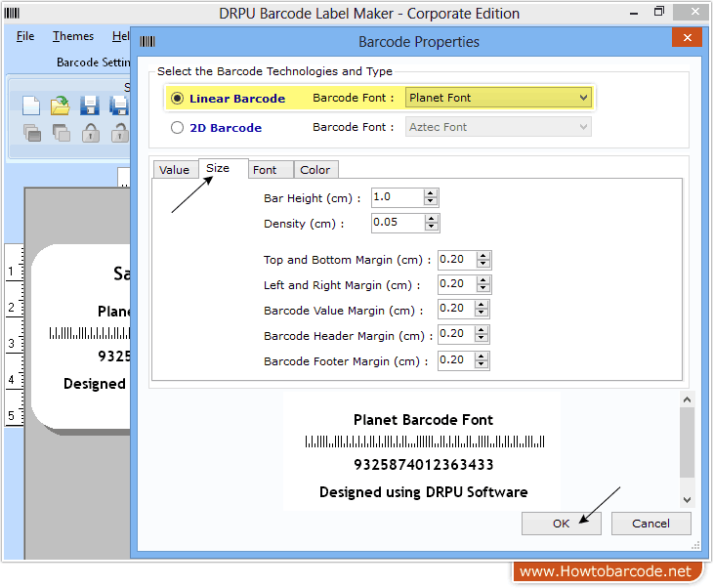Increase Left and Right Margin value
This screenshot has width=713, height=588.
(x=482, y=280)
